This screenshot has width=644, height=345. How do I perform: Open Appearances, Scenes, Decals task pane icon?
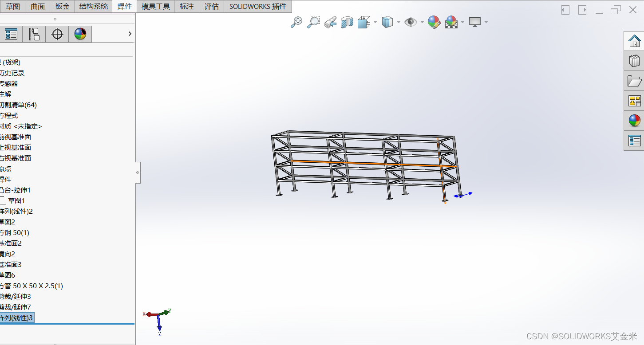pyautogui.click(x=634, y=121)
